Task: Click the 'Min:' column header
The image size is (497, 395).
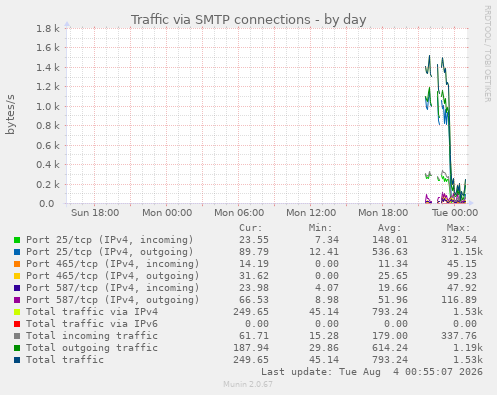Action: 320,228
